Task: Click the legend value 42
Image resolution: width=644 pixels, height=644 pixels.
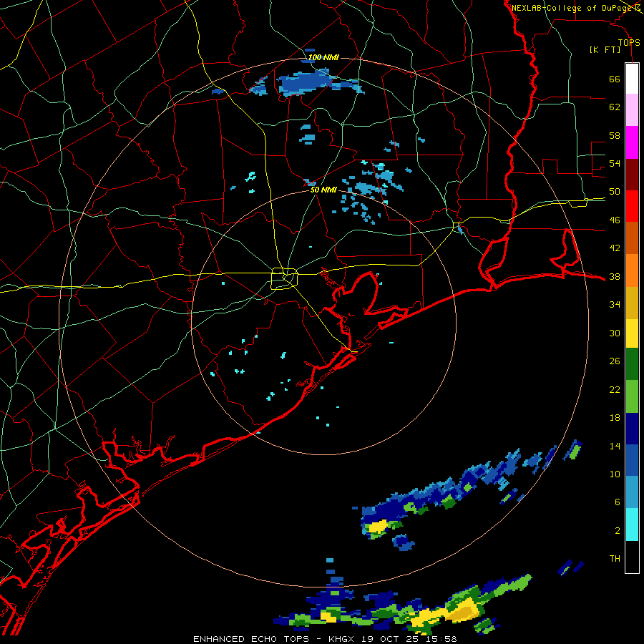Action: 615,248
